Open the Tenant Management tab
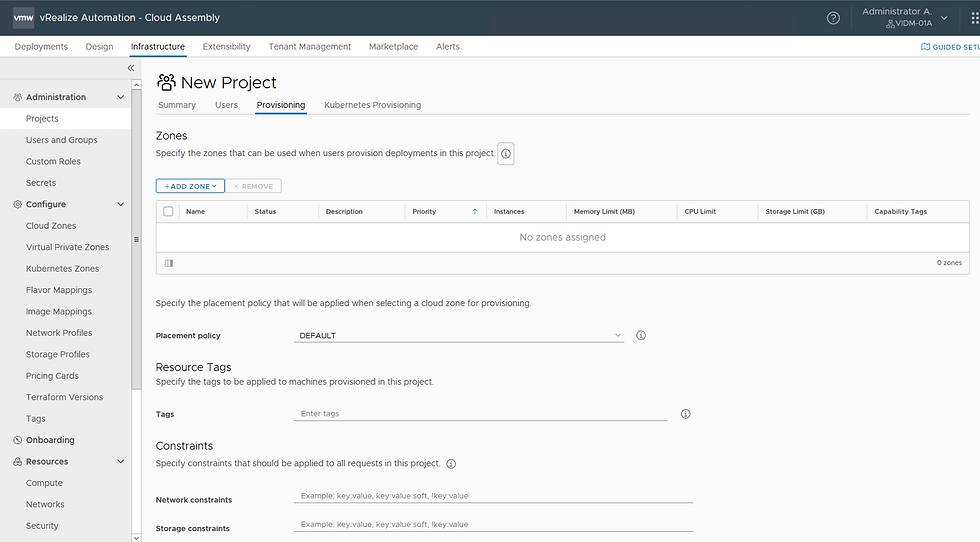This screenshot has height=542, width=980. point(310,46)
